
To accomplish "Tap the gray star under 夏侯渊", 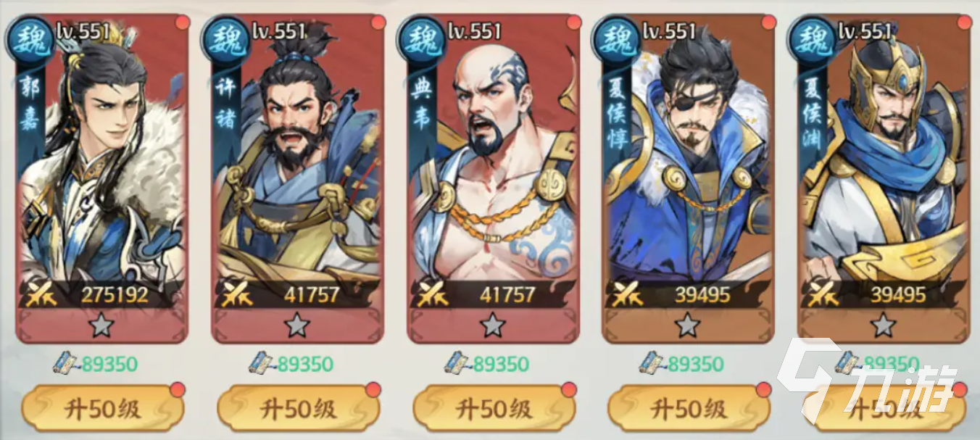I will (883, 325).
